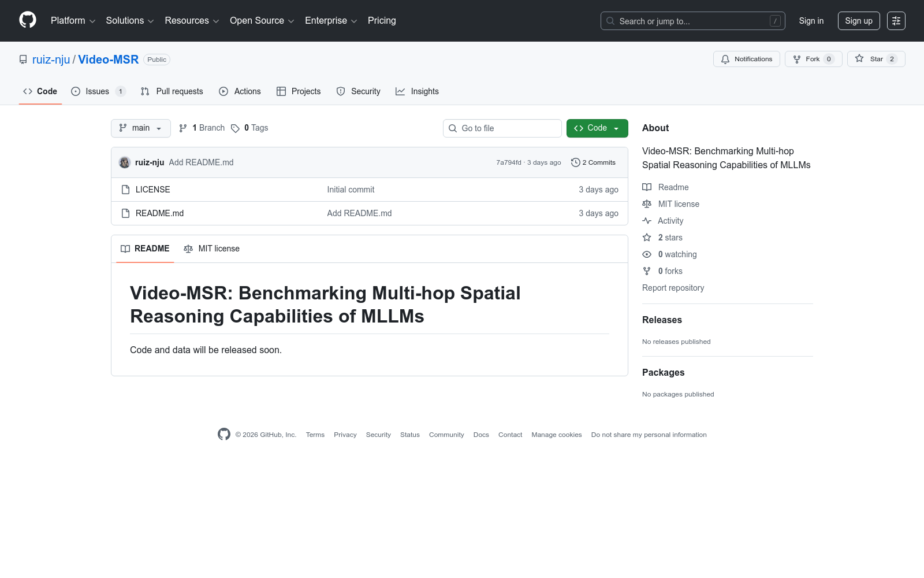Screen dimensions: 924x578
Task: Open the repository Security tab
Action: tap(358, 91)
